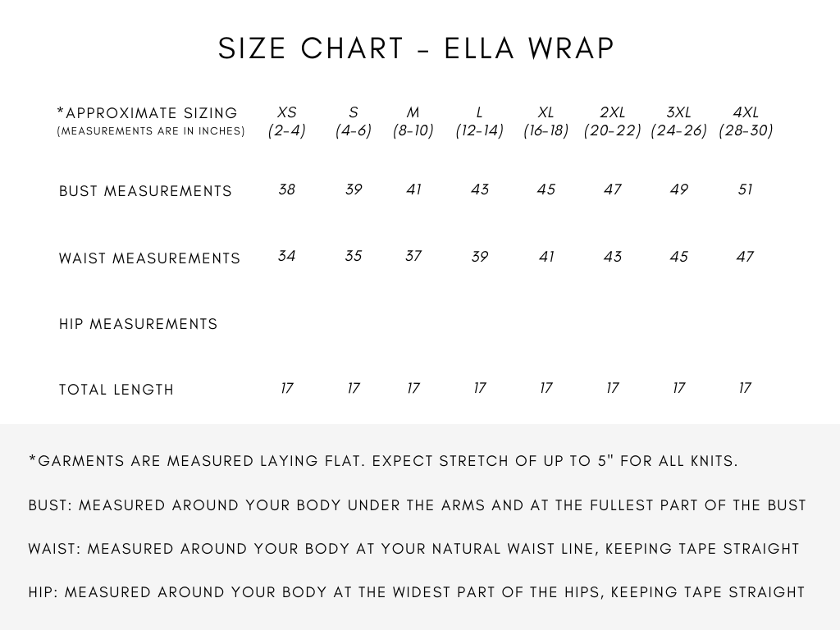Click the Bust Measurements row label
This screenshot has width=840, height=630.
pyautogui.click(x=145, y=191)
